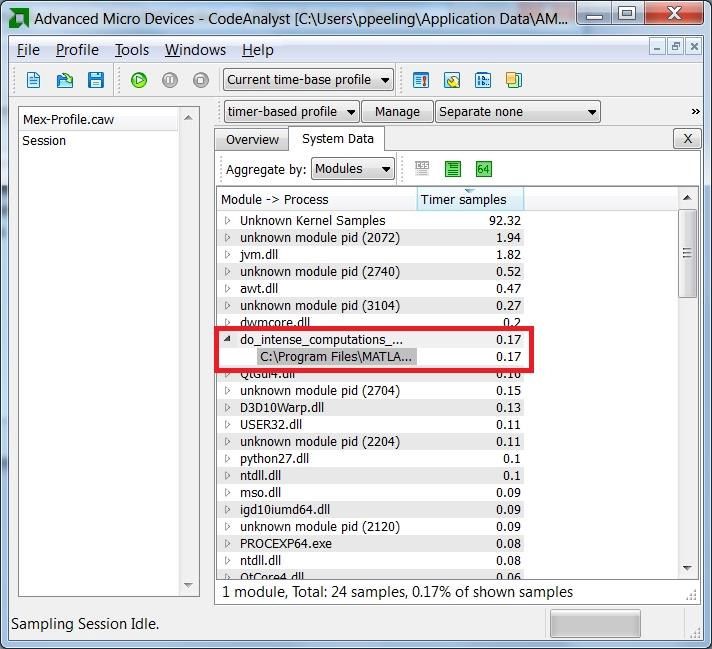Image resolution: width=712 pixels, height=649 pixels.
Task: Click session settings icon with exclamation mark
Action: click(x=421, y=80)
